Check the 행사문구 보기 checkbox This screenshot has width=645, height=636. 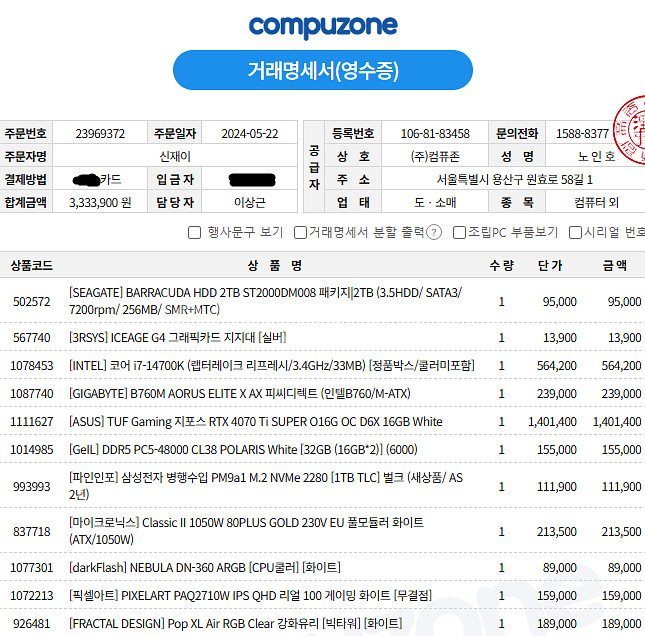coord(194,232)
